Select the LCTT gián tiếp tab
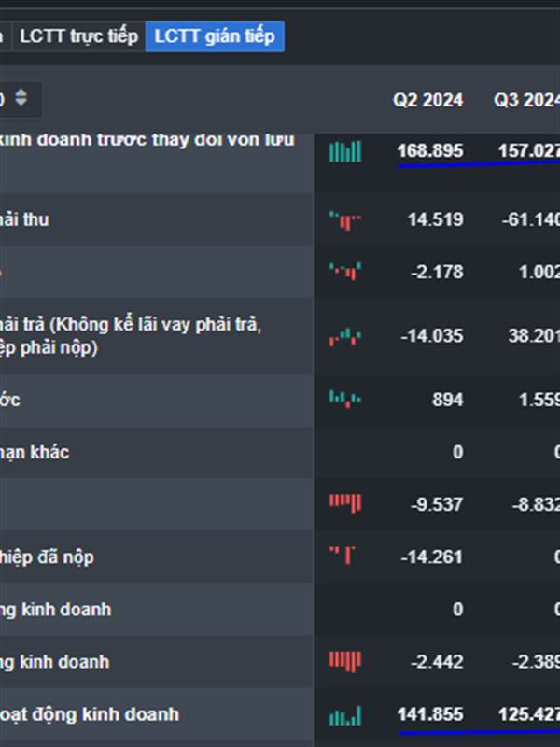 [215, 36]
